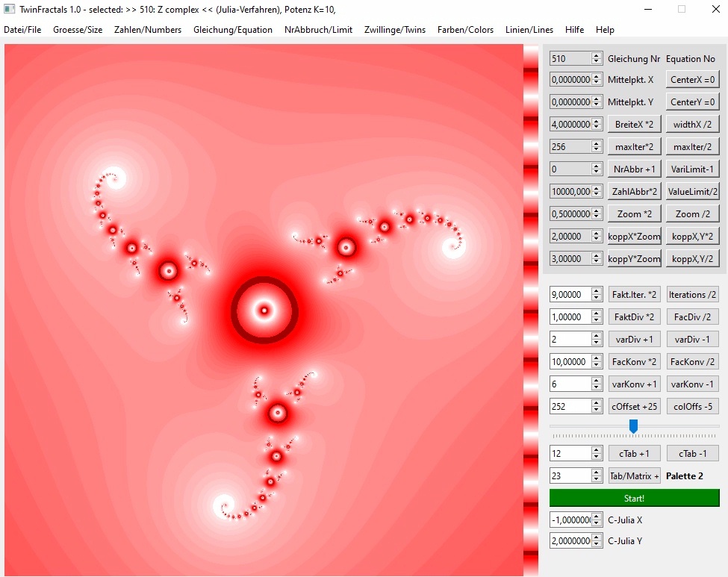This screenshot has height=577, width=728.
Task: Open the Farben/Colors menu
Action: click(465, 30)
